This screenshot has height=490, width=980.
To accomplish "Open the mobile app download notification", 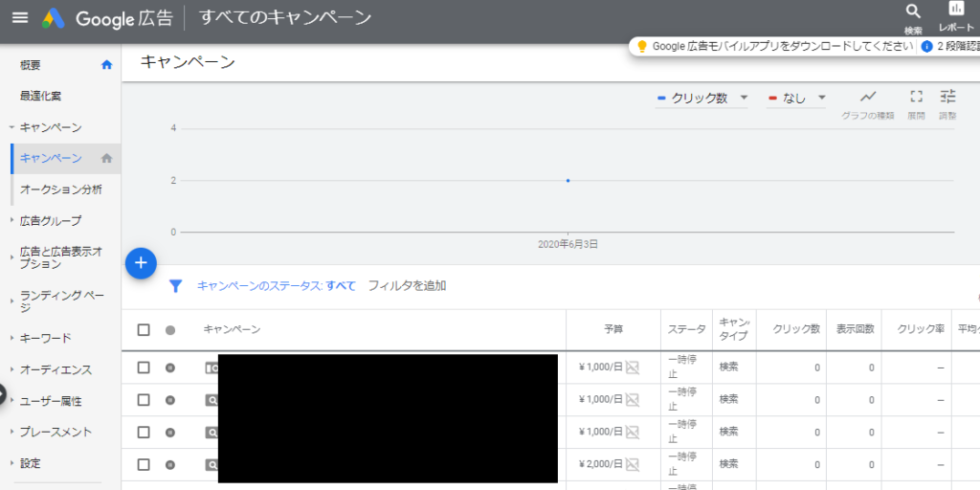I will click(x=782, y=46).
